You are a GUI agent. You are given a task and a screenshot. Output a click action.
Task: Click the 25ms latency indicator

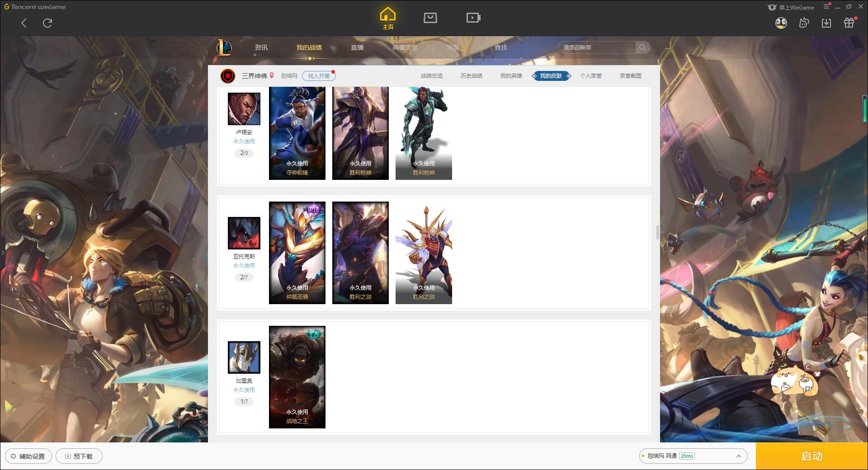687,456
